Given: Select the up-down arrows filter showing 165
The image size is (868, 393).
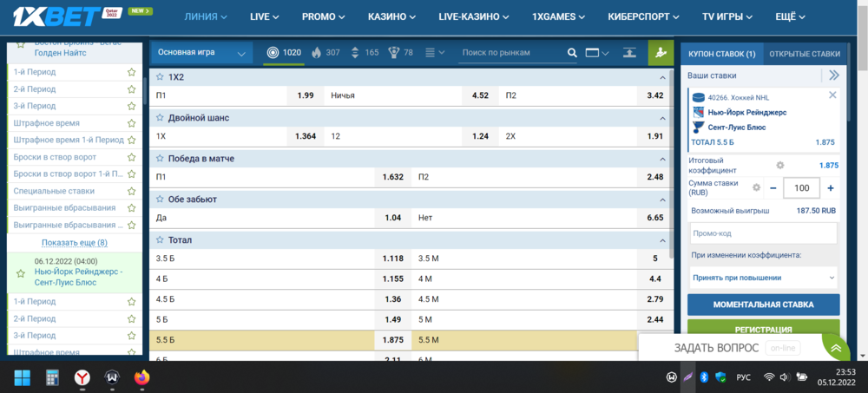Looking at the screenshot, I should click(365, 53).
